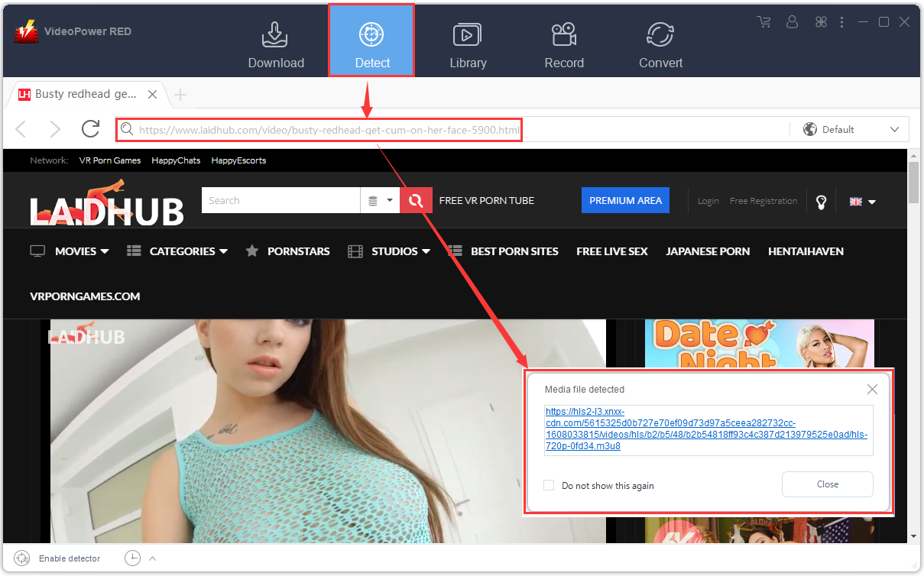Screen dimensions: 924x576
Task: Click the detected m3u8 media URL link
Action: (x=707, y=429)
